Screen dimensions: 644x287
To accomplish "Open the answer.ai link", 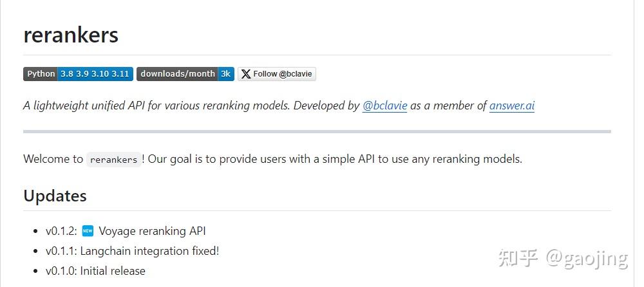I will [x=511, y=106].
